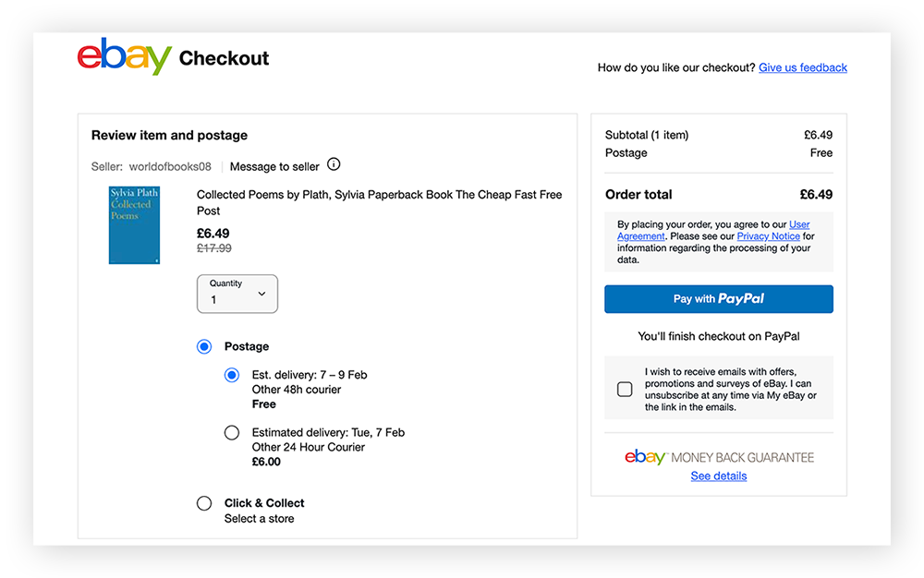Click the Pay with PayPal button
The height and width of the screenshot is (578, 924).
718,298
